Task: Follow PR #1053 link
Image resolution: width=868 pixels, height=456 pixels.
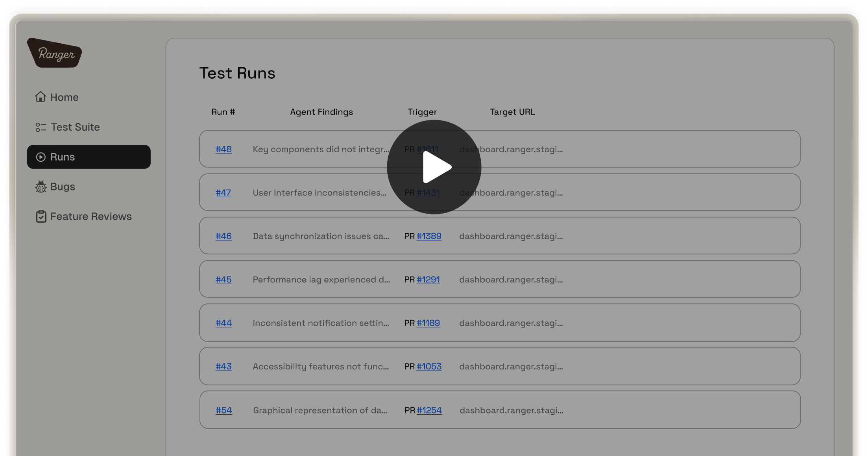Action: [429, 366]
